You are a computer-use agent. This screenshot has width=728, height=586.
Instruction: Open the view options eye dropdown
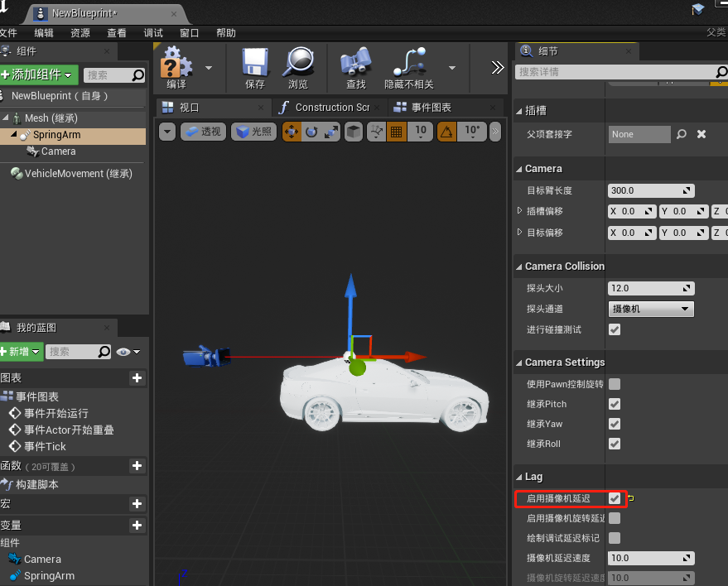click(128, 352)
